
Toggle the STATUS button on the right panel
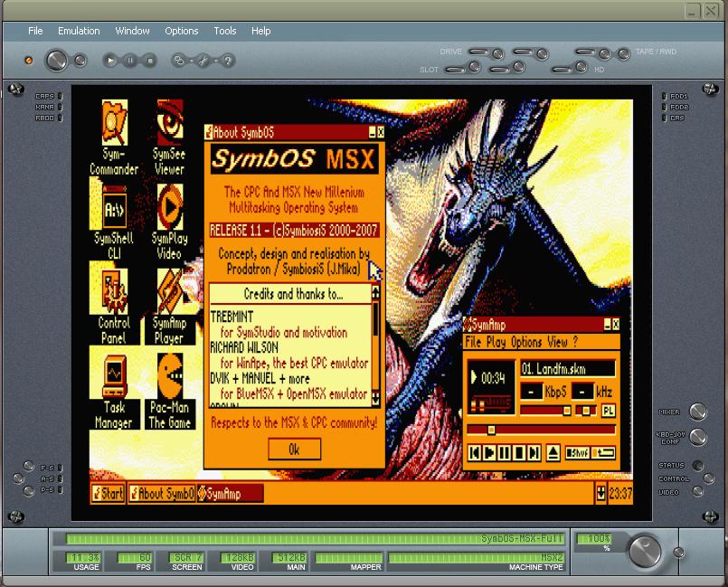pyautogui.click(x=697, y=465)
